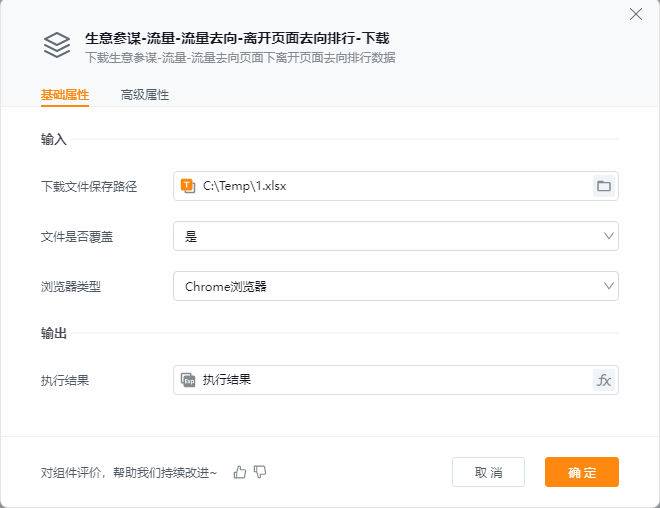This screenshot has width=660, height=508.
Task: Switch to the 高级属性 tab
Action: tap(145, 95)
